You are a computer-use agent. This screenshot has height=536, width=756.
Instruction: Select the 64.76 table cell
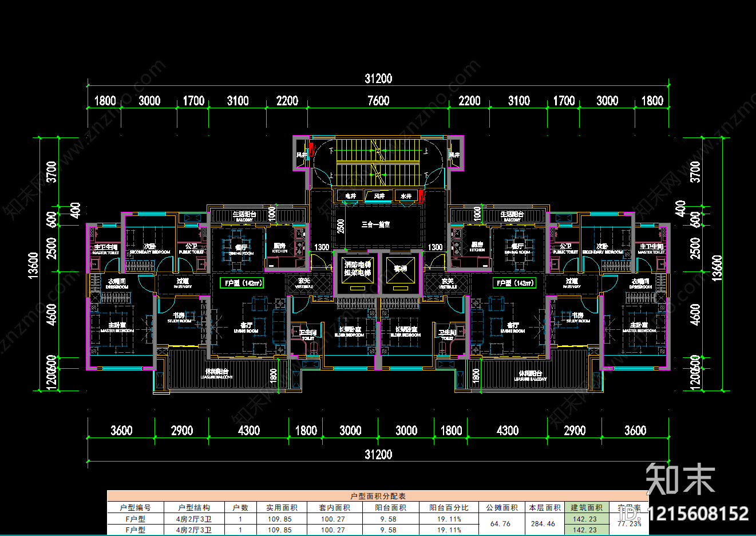501,523
